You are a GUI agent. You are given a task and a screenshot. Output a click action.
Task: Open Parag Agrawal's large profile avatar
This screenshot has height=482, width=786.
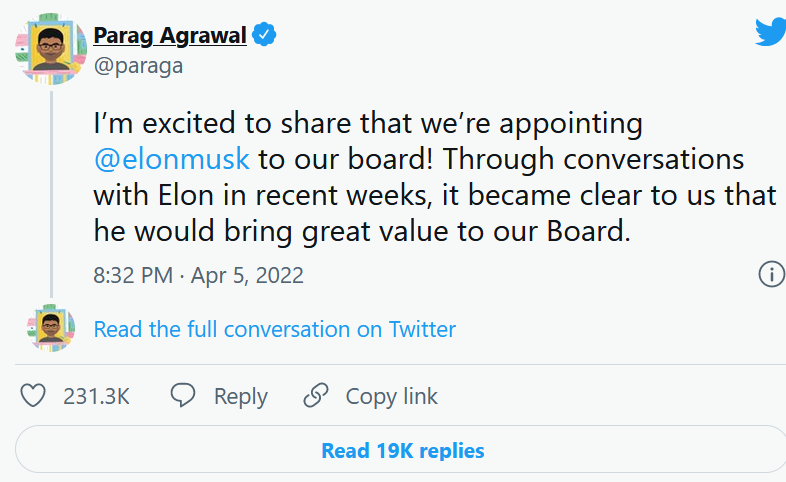pos(50,50)
